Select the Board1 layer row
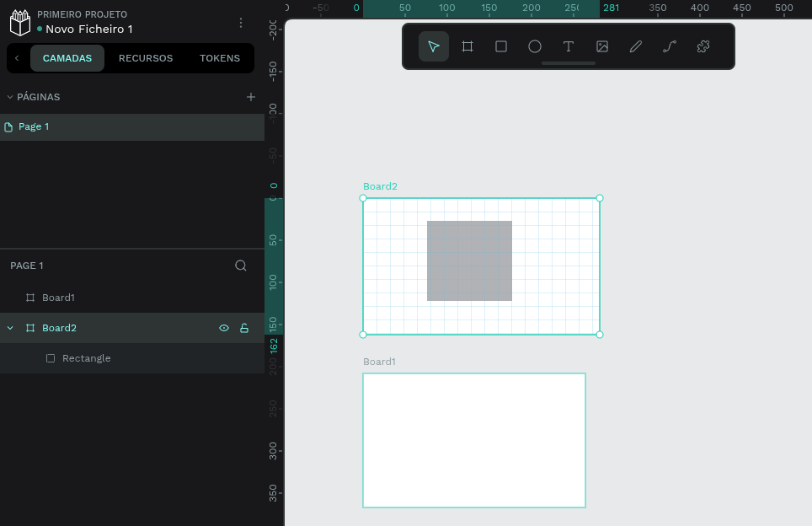The width and height of the screenshot is (812, 526). [132, 298]
